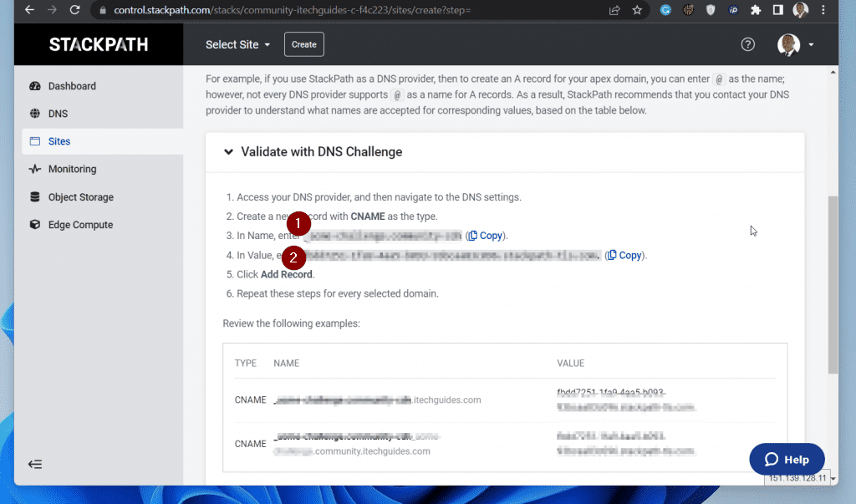Reload the page

click(x=74, y=10)
